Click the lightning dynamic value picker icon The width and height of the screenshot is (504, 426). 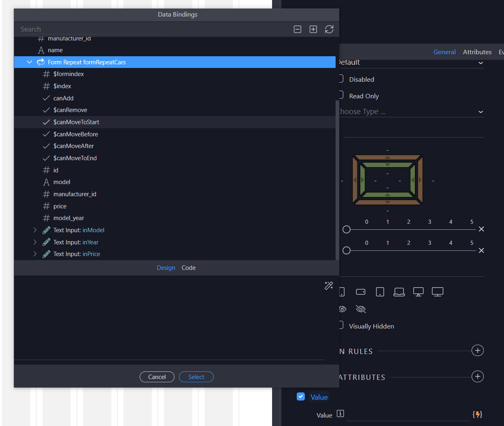[477, 414]
